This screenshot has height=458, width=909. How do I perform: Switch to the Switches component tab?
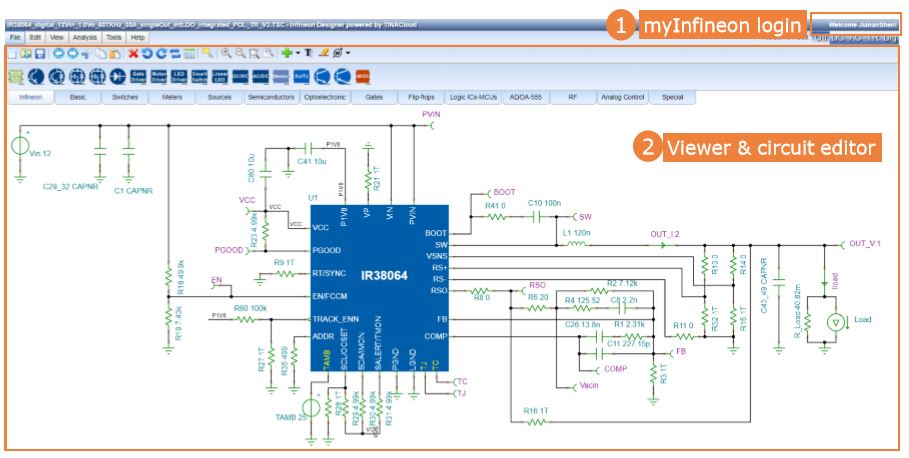125,97
